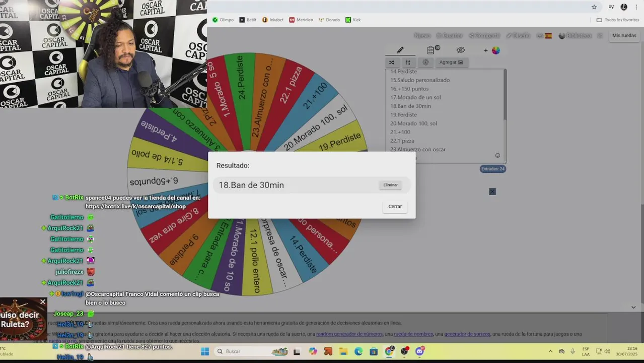Click the Entradas: 24 counter badge
The image size is (644, 363).
coord(492,169)
